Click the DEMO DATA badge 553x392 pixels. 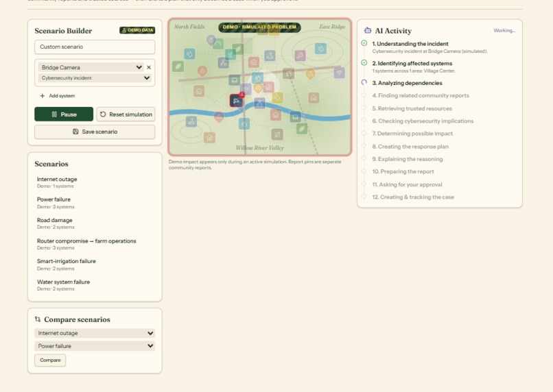[x=137, y=30]
